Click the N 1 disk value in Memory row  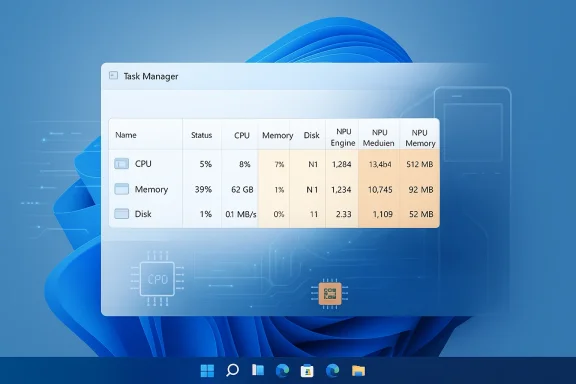(312, 190)
